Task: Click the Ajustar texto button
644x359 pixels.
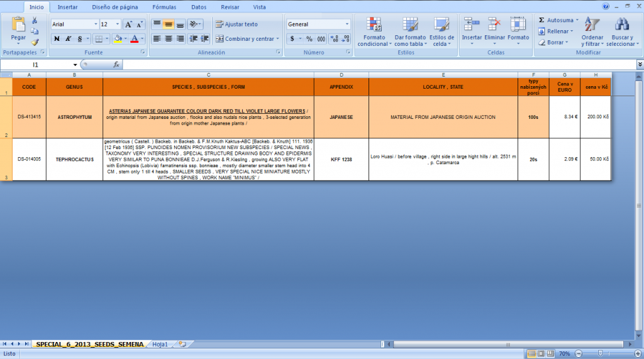Action: [x=236, y=25]
